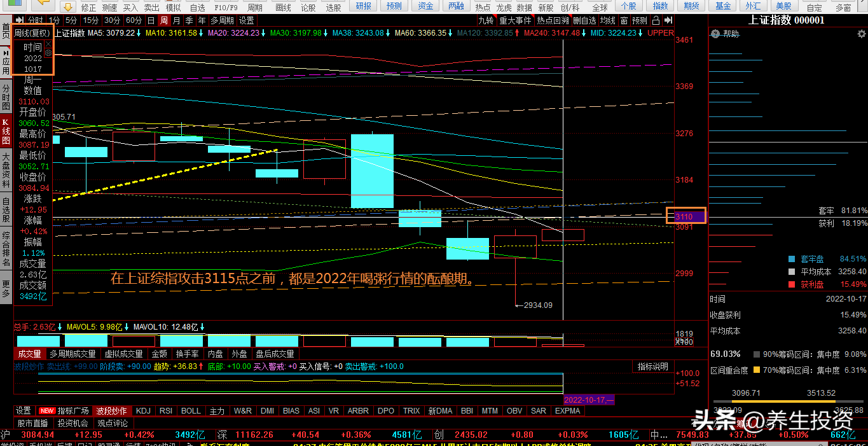Click the 研报 research report button
Image resolution: width=868 pixels, height=446 pixels.
(x=364, y=6)
